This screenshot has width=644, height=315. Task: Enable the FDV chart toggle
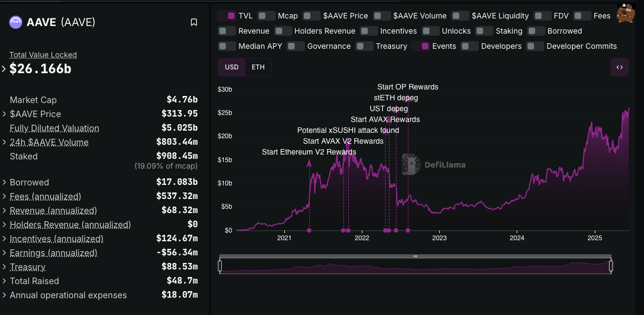point(542,16)
